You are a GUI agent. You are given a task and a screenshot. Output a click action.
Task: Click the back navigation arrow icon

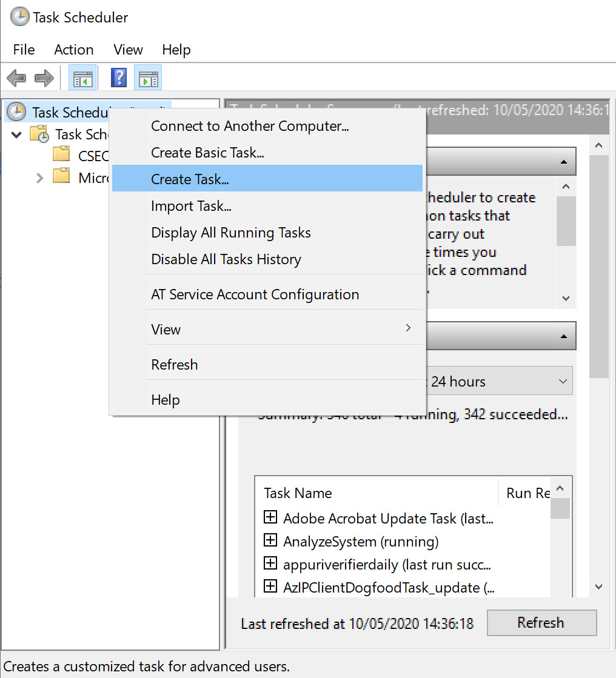click(16, 78)
